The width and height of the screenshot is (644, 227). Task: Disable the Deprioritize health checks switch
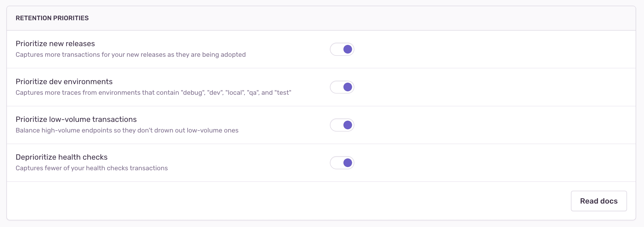(342, 163)
